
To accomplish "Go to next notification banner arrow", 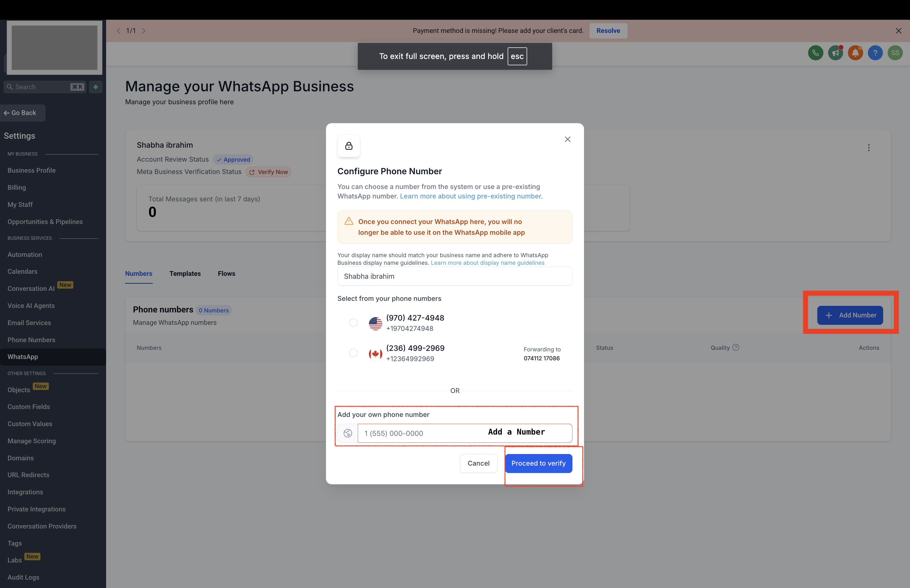I will tap(144, 31).
